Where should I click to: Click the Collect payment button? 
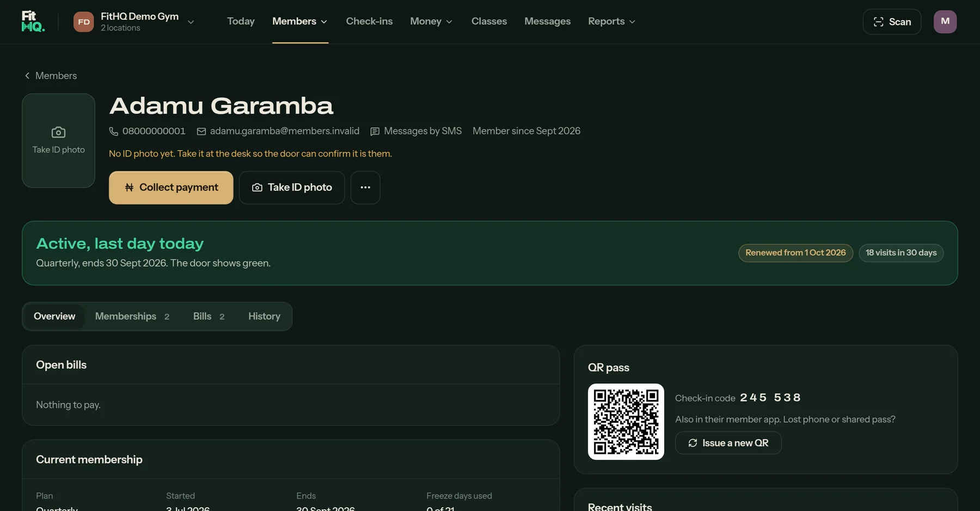point(171,187)
